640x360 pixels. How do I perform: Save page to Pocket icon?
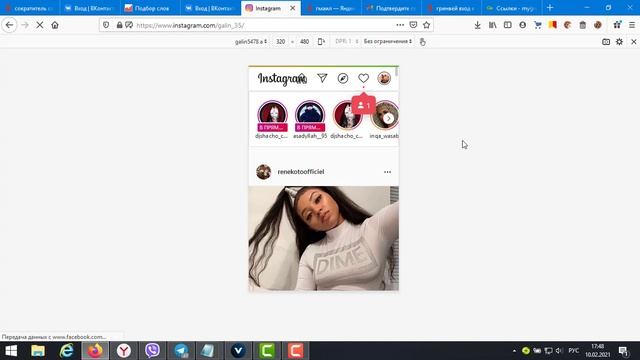(x=413, y=25)
